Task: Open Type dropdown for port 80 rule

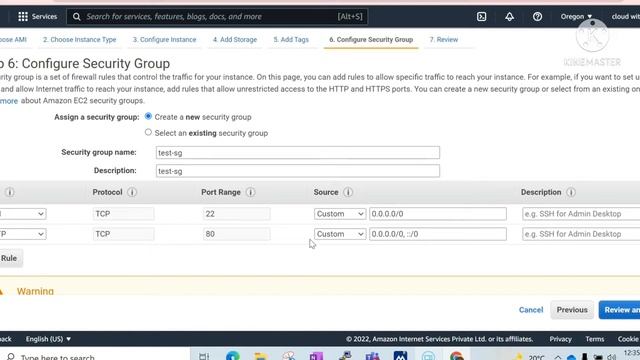Action: [x=22, y=234]
